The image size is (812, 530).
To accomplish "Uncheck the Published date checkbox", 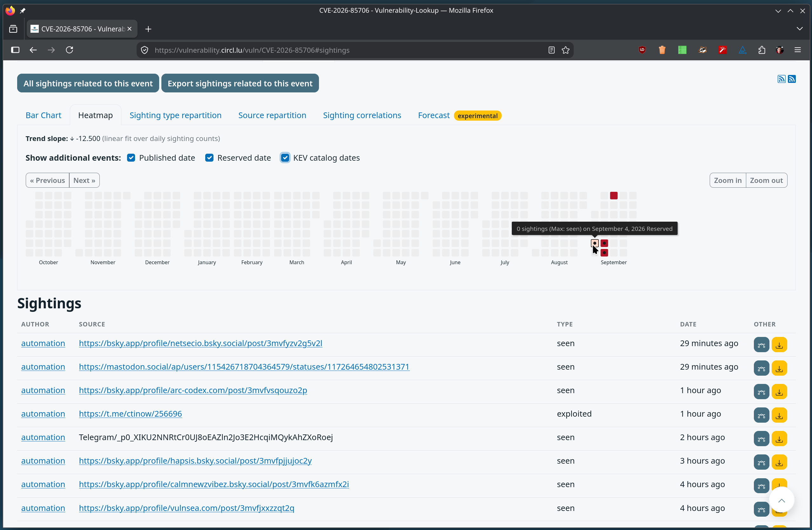I will (x=131, y=158).
